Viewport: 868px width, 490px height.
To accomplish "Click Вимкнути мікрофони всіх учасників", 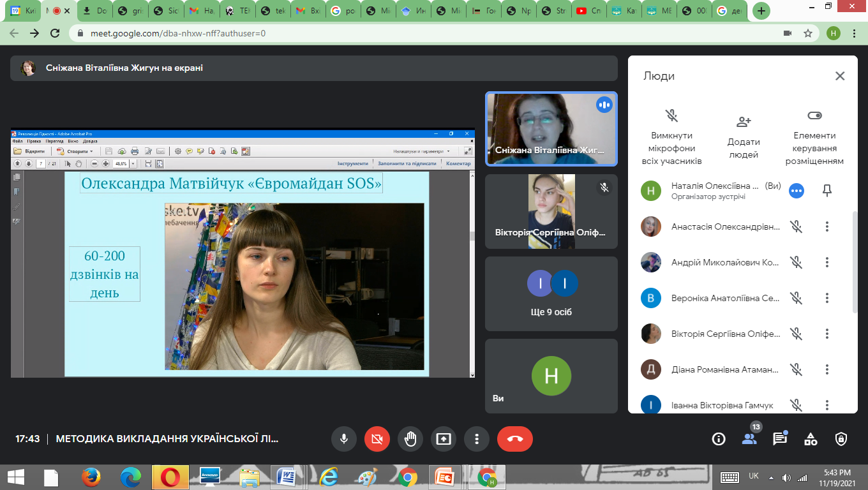I will (x=671, y=137).
